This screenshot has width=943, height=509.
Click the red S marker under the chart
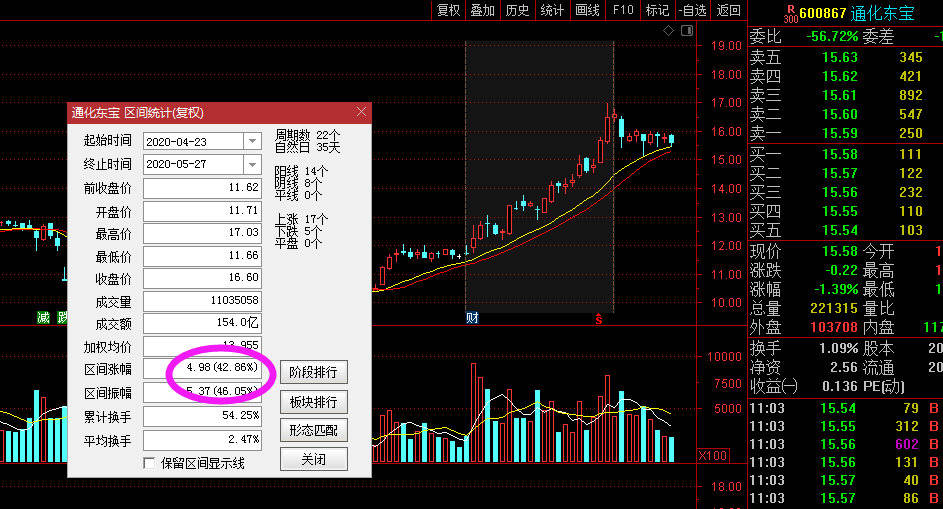coord(598,318)
